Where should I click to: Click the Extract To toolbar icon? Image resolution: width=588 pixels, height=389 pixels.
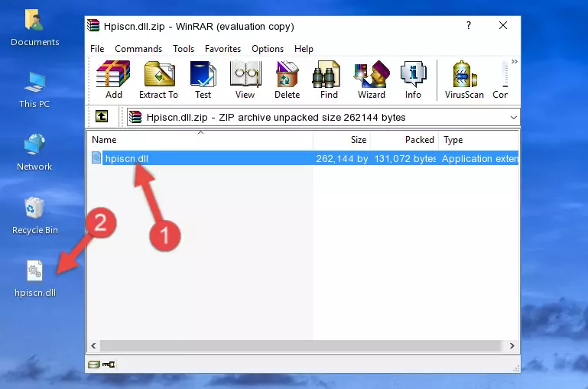(x=158, y=79)
